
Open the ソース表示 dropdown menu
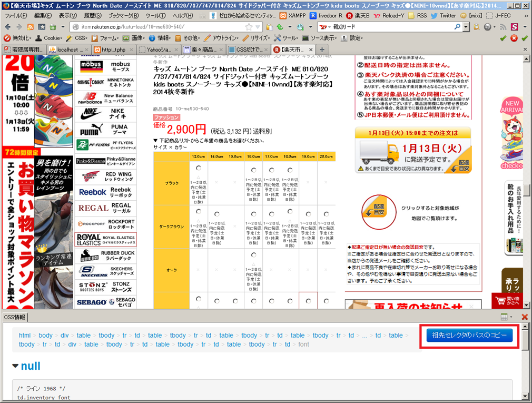pos(320,38)
